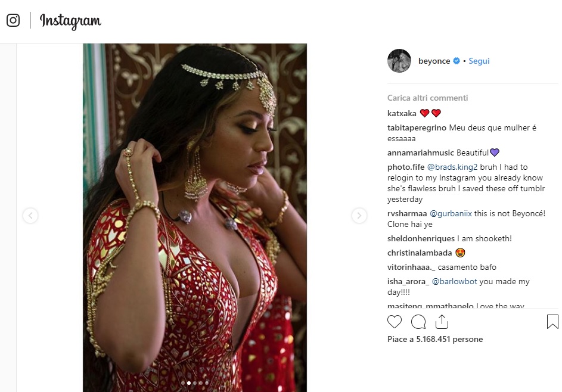This screenshot has height=392, width=562.
Task: Go to next photo arrow
Action: click(x=359, y=216)
